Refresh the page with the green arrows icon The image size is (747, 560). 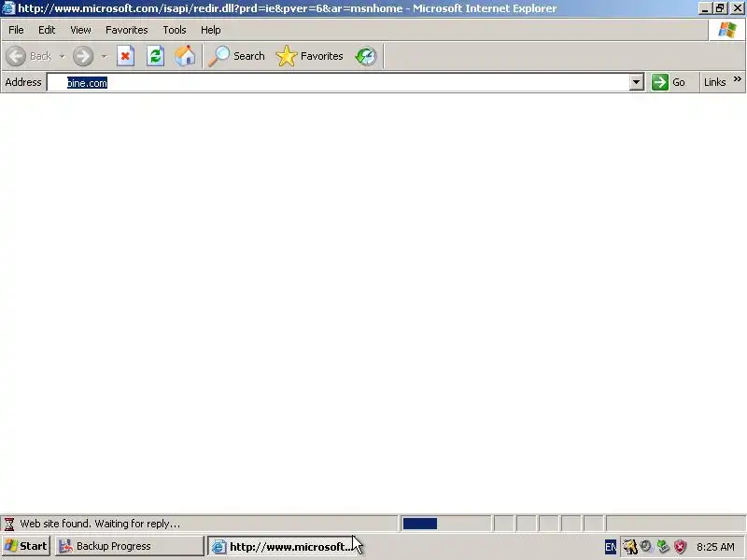(x=155, y=56)
